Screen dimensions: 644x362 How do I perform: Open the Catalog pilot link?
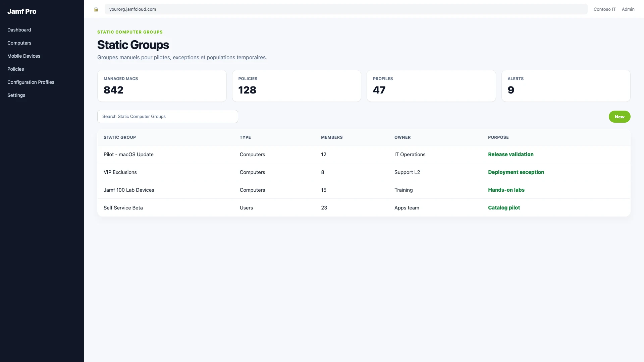coord(504,207)
